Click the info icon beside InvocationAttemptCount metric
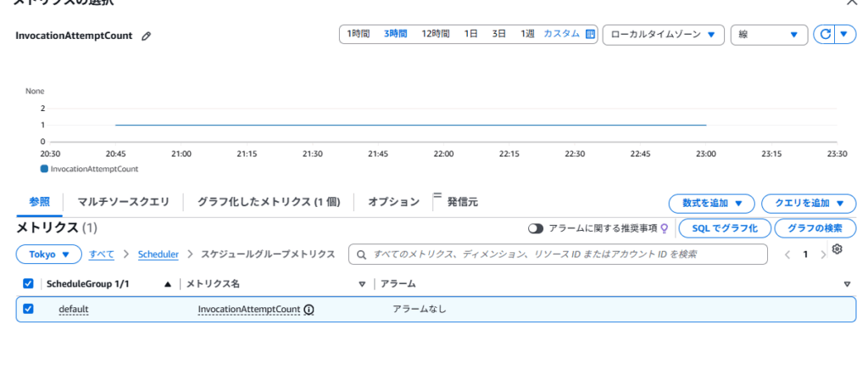This screenshot has height=375, width=868. [309, 310]
